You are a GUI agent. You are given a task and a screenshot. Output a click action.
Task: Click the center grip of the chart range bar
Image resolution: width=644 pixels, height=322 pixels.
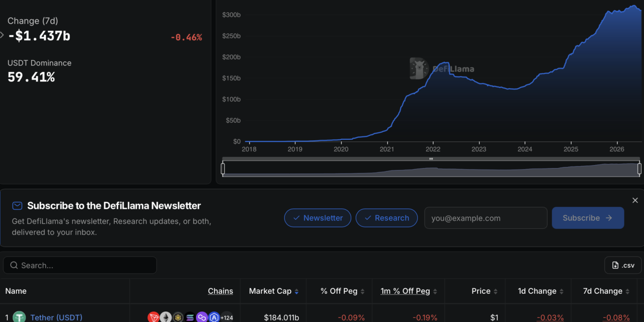(x=431, y=158)
